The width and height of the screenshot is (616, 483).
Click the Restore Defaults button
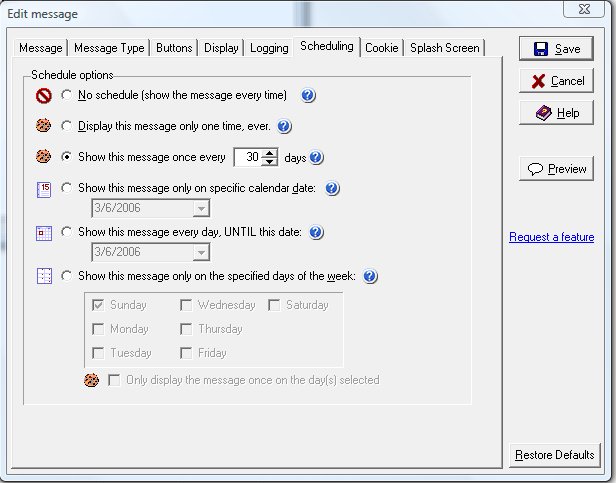click(554, 455)
